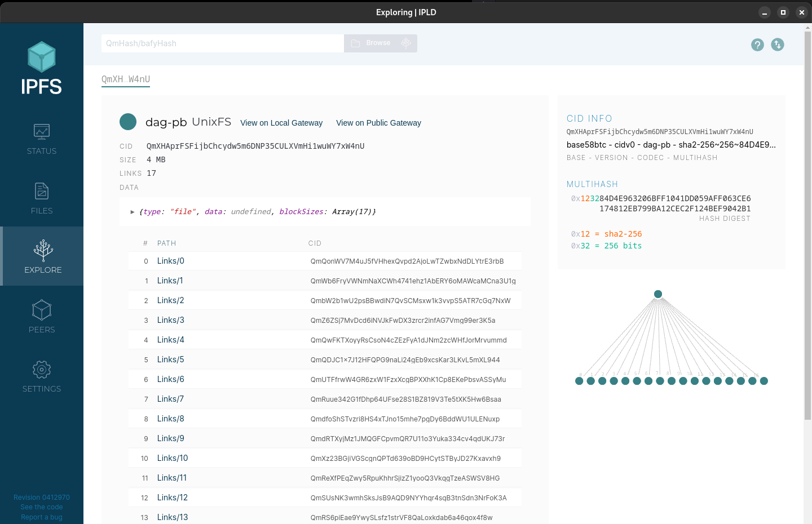Click CID starting QmWb6FryVWNmNaXCWh4741

click(413, 281)
